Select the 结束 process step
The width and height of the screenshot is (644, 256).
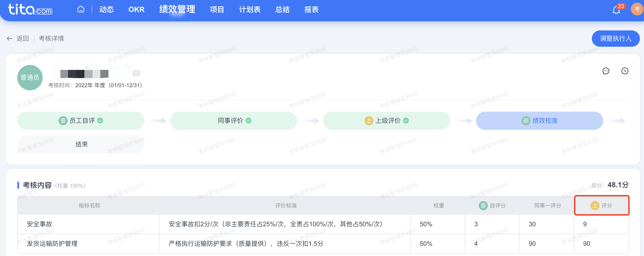81,144
